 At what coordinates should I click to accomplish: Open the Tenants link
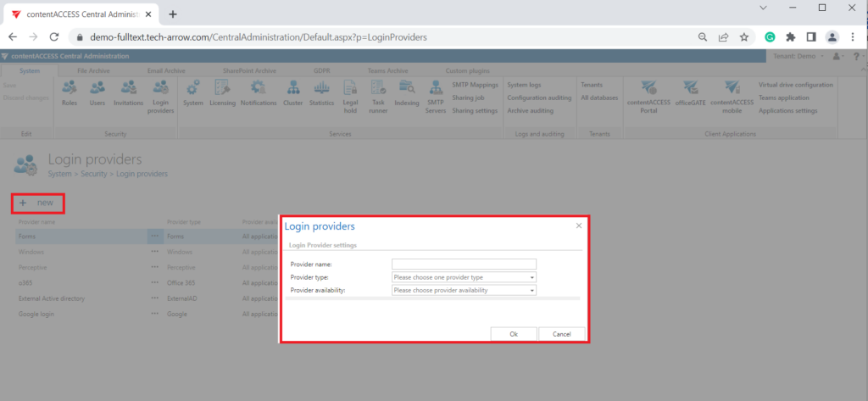click(x=592, y=85)
